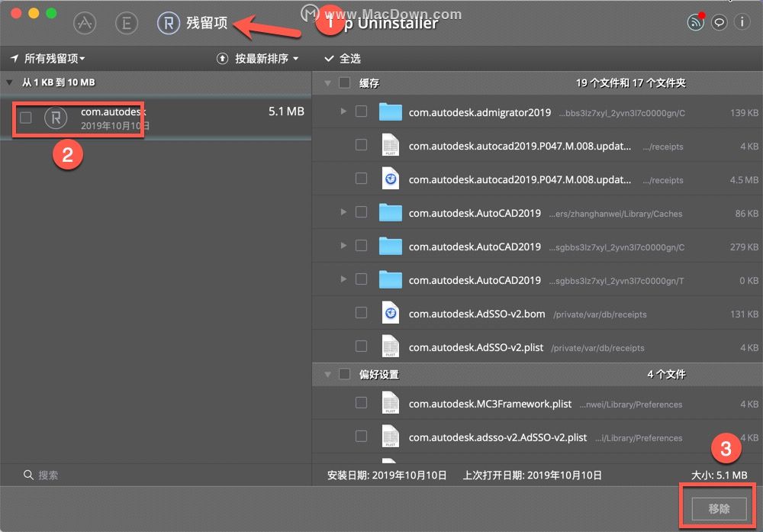
Task: Click the "19 个文件和 17 个文件夹" count text
Action: tap(631, 83)
